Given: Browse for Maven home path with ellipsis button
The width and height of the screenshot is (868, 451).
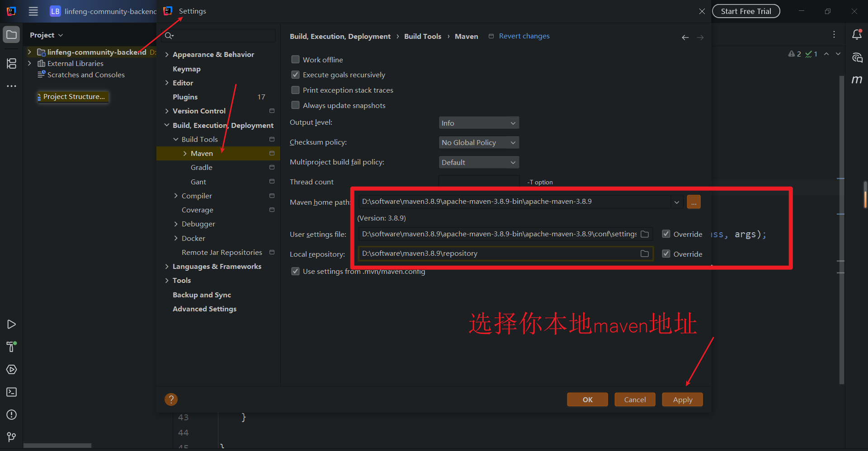Looking at the screenshot, I should click(x=693, y=202).
